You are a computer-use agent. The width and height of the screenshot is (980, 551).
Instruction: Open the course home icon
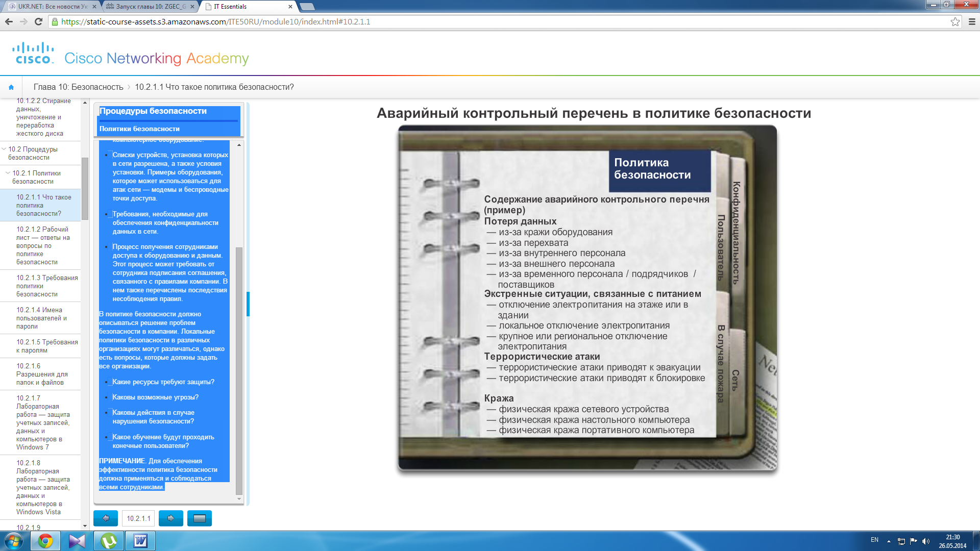click(x=11, y=87)
